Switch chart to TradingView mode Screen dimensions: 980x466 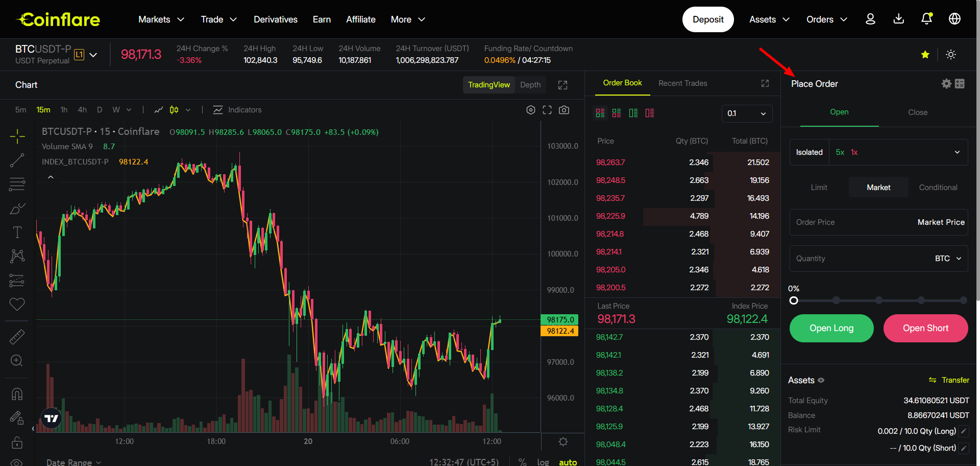point(489,85)
